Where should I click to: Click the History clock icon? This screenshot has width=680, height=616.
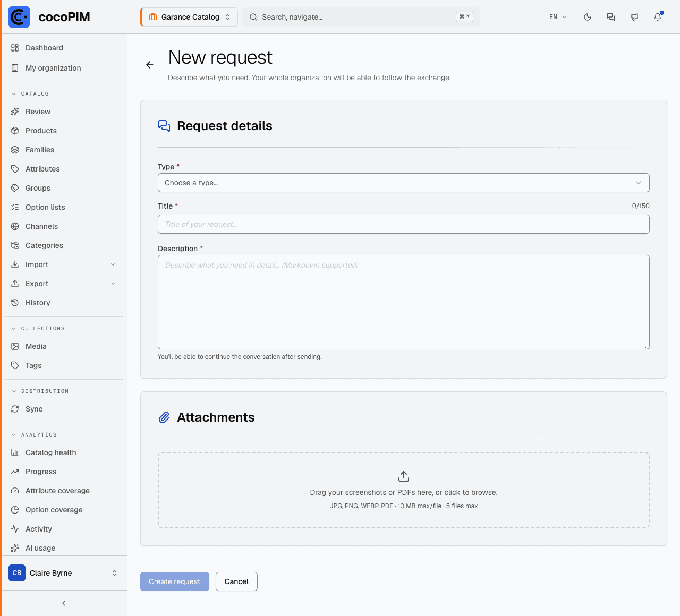tap(15, 303)
